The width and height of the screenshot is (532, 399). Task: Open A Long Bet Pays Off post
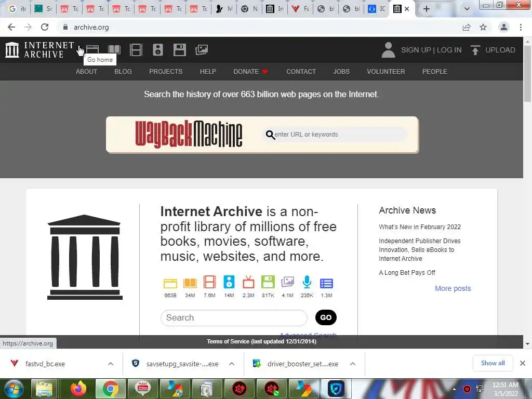(x=407, y=273)
